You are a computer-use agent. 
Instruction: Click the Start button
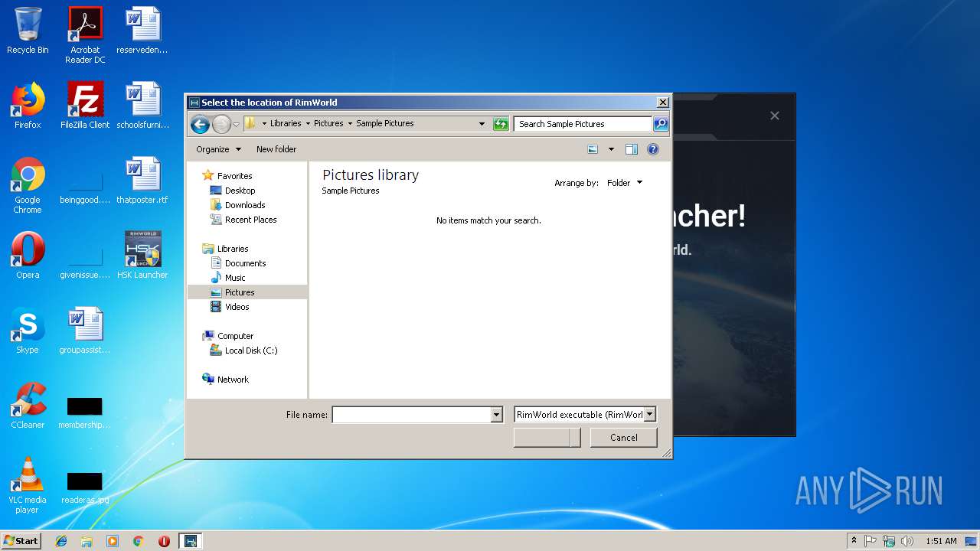pyautogui.click(x=21, y=540)
